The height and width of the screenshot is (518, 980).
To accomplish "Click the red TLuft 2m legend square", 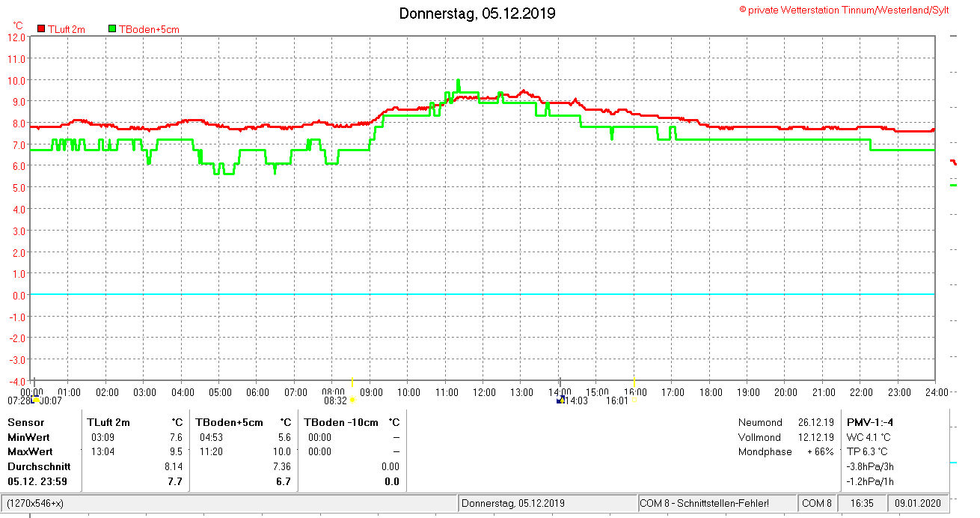I will [x=40, y=28].
